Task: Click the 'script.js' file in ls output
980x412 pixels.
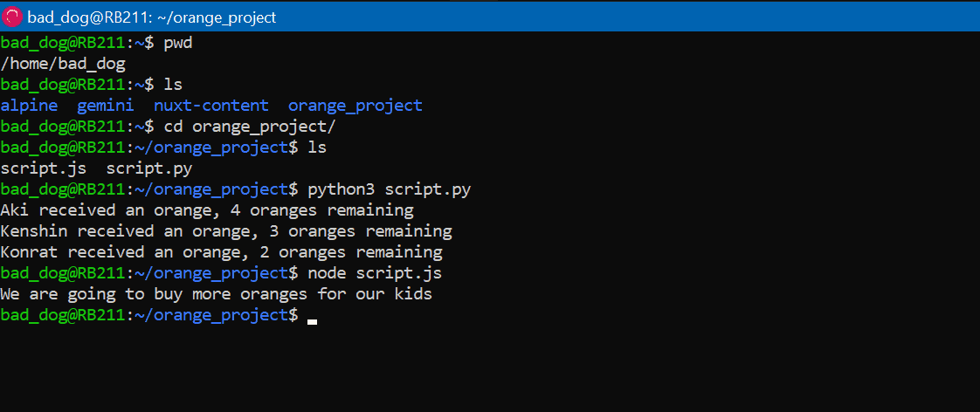Action: [44, 168]
